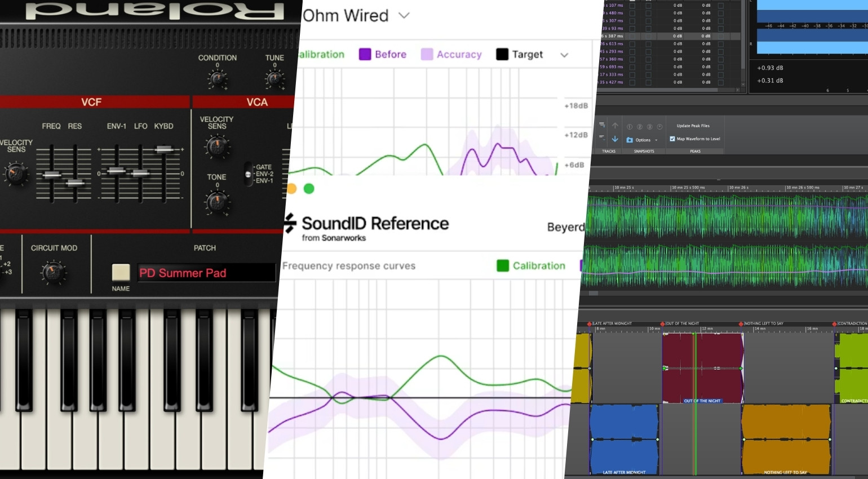Tick second checkbox in the 26 s 613 ms row

648,44
